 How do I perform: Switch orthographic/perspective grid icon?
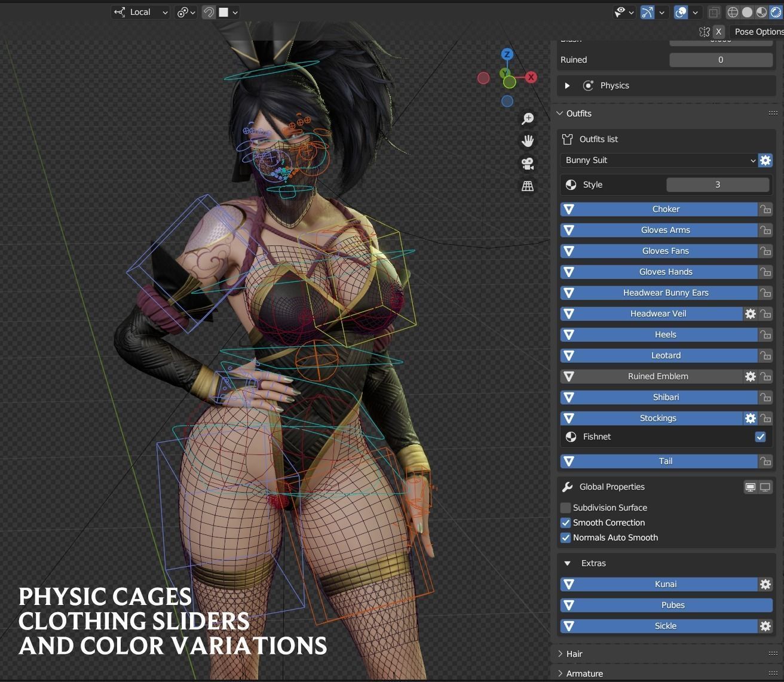pyautogui.click(x=528, y=186)
